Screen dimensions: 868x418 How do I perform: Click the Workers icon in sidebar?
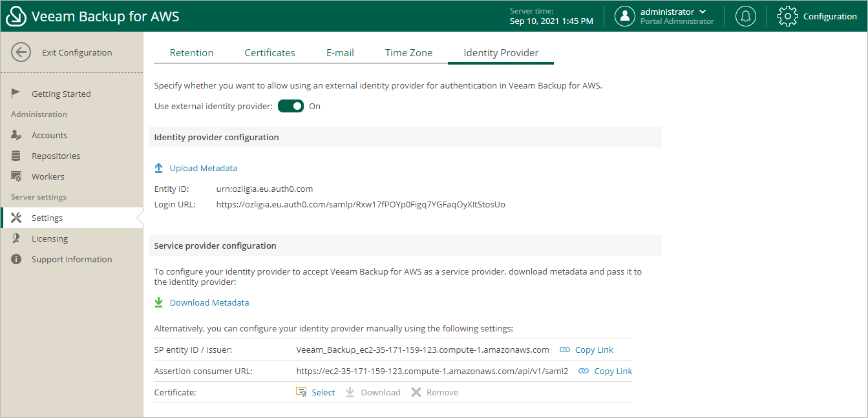tap(16, 176)
